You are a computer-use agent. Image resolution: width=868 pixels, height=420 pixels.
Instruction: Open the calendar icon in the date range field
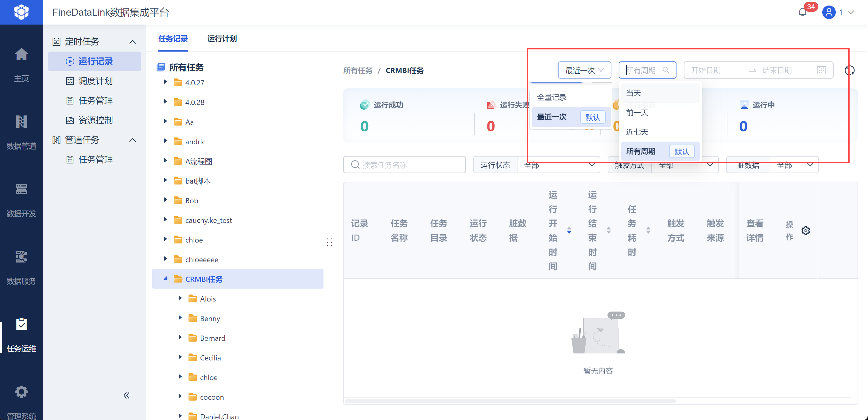click(821, 70)
